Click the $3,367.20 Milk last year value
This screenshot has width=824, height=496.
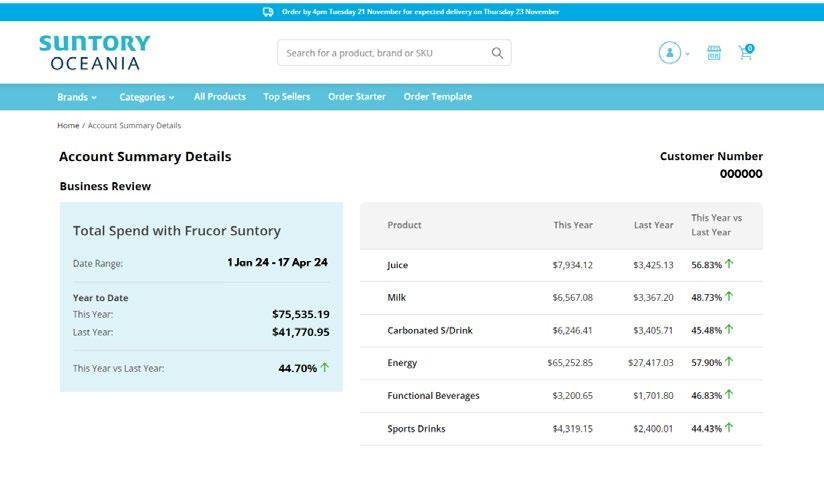pos(653,297)
